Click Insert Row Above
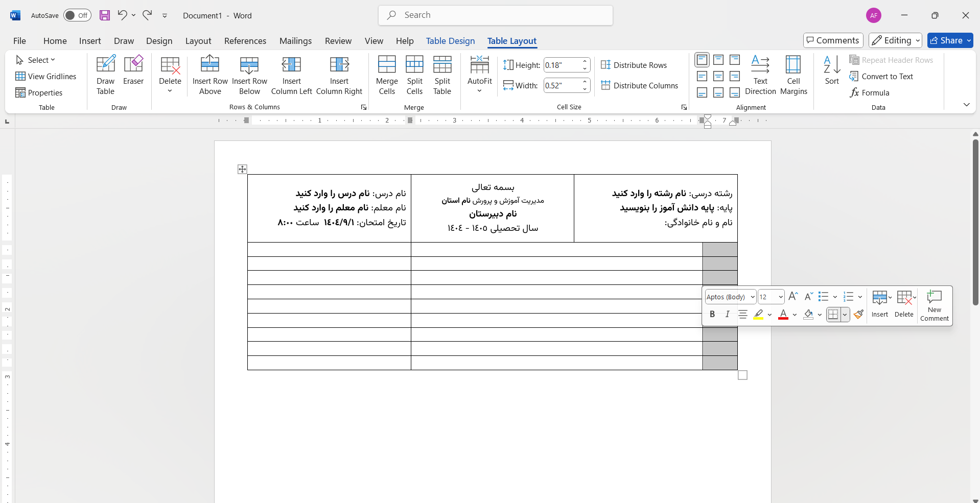This screenshot has width=980, height=503. 210,75
